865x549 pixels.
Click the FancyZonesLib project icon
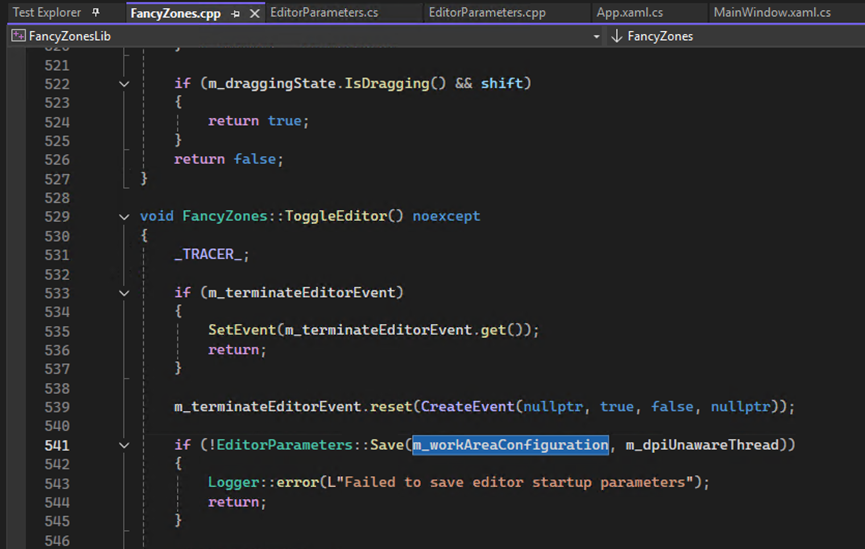(17, 36)
